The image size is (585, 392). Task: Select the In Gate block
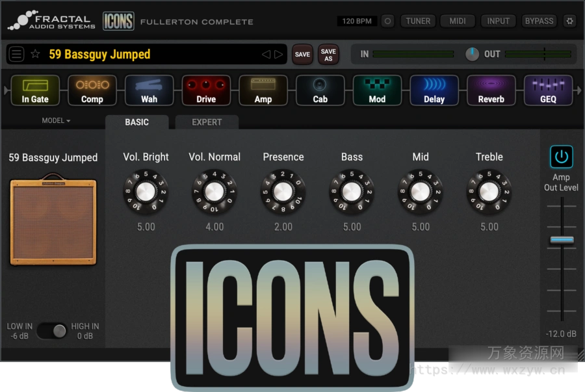coord(35,90)
